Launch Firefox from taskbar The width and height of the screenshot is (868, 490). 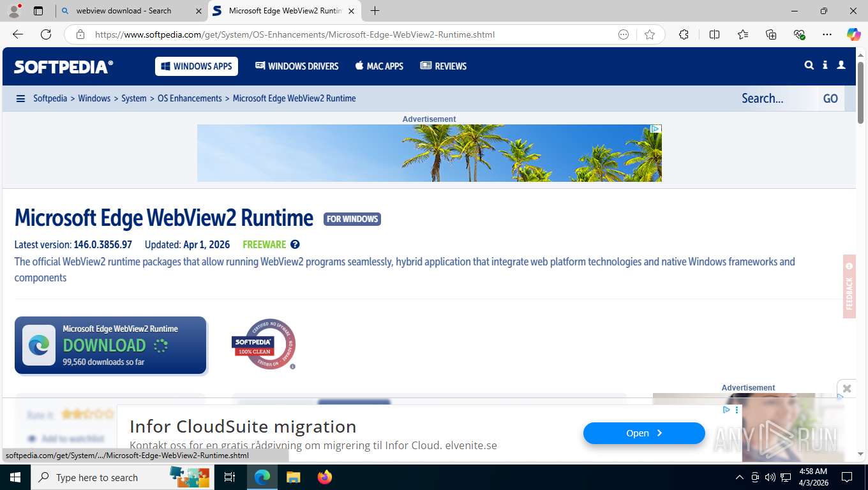(325, 477)
